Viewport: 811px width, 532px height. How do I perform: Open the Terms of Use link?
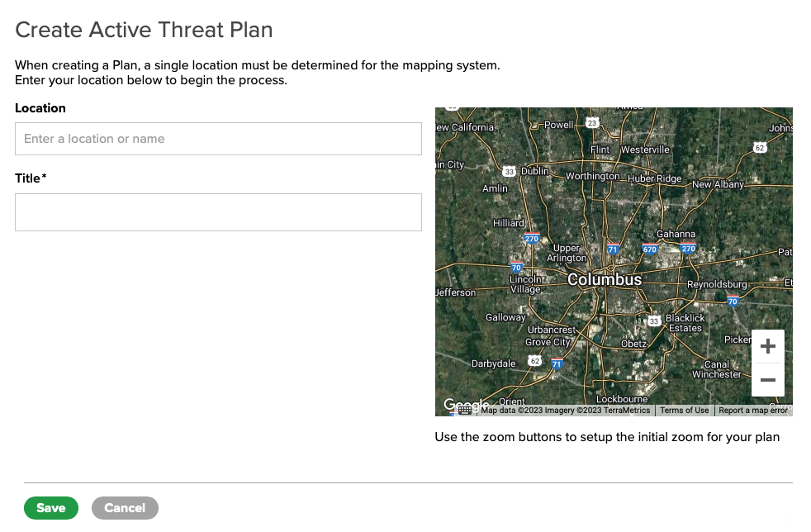tap(685, 411)
